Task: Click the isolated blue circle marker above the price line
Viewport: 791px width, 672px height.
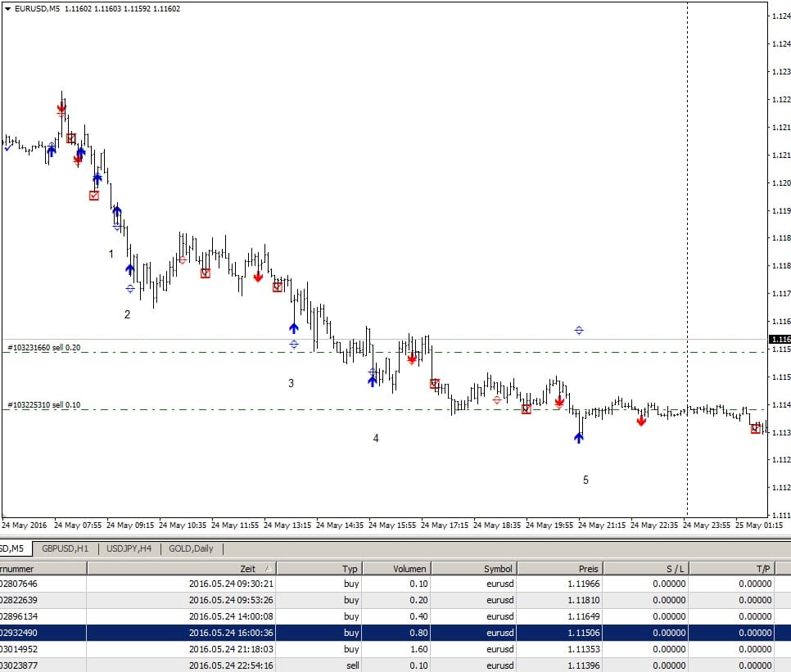Action: click(579, 331)
